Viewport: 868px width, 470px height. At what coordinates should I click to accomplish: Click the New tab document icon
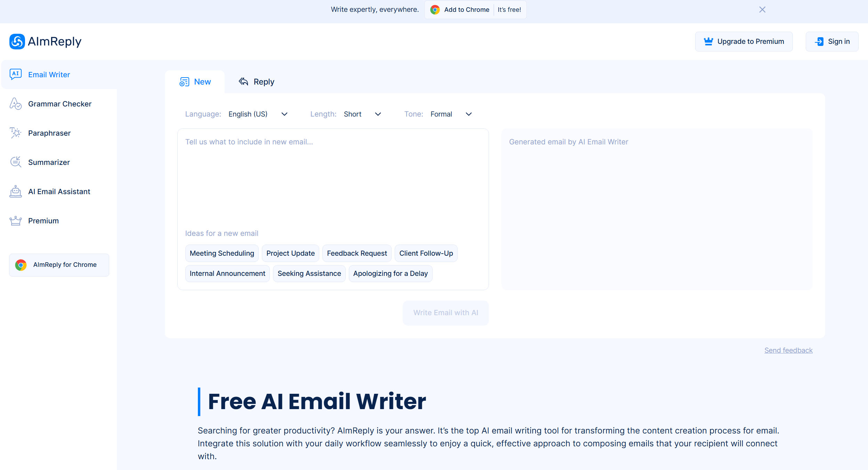tap(184, 82)
